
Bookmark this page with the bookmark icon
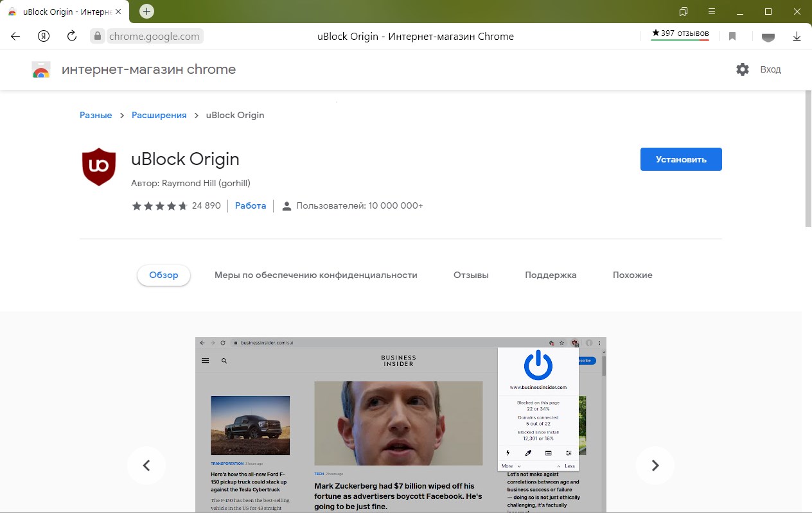(732, 37)
